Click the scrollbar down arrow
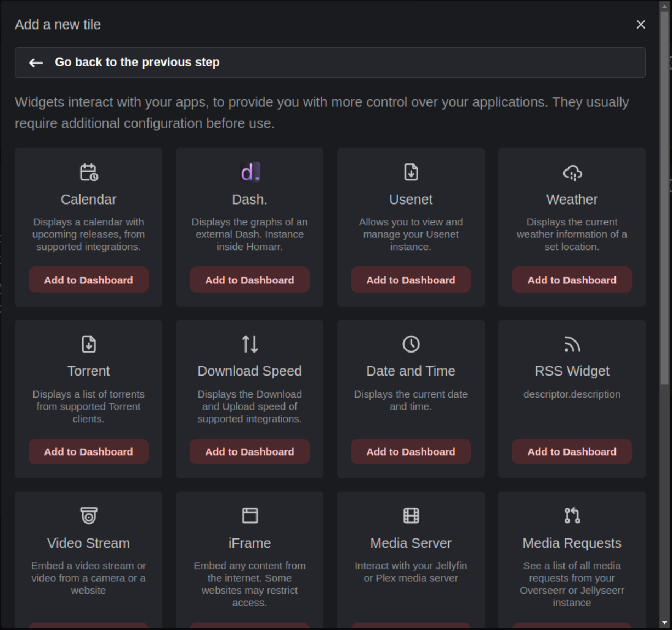Image resolution: width=672 pixels, height=630 pixels. tap(665, 623)
